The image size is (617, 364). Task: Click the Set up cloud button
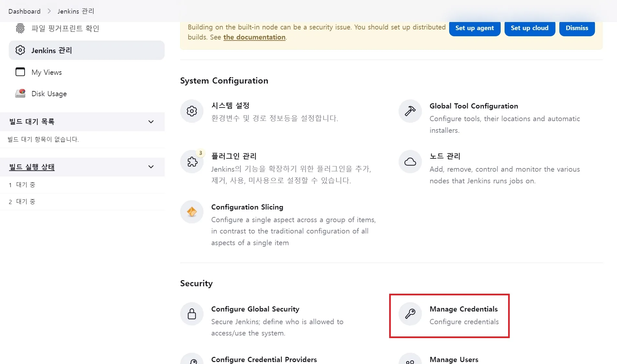pyautogui.click(x=530, y=28)
